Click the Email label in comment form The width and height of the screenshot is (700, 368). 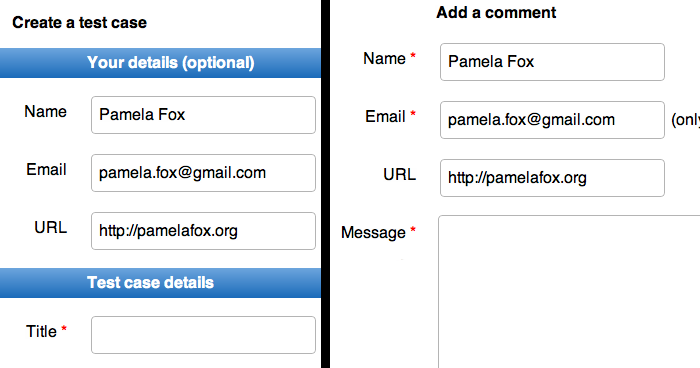[385, 117]
